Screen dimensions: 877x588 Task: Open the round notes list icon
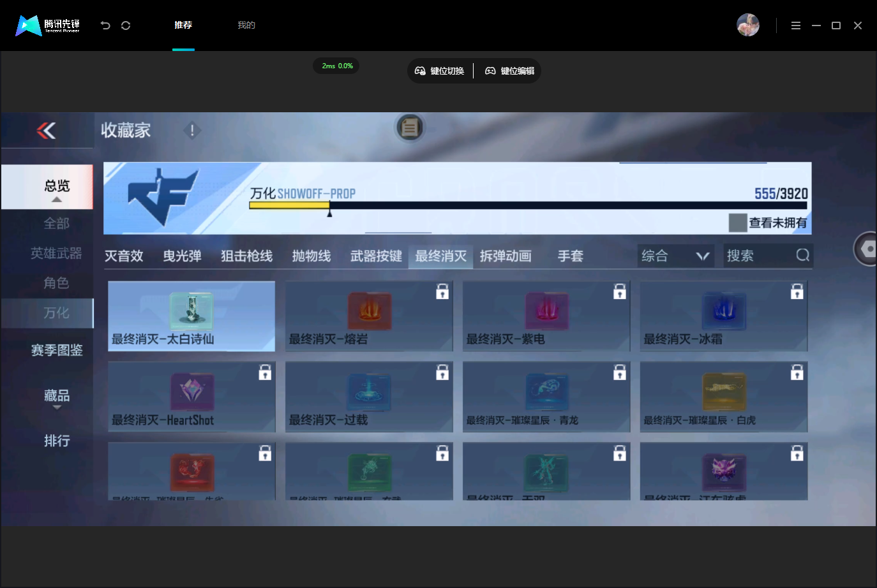click(410, 128)
